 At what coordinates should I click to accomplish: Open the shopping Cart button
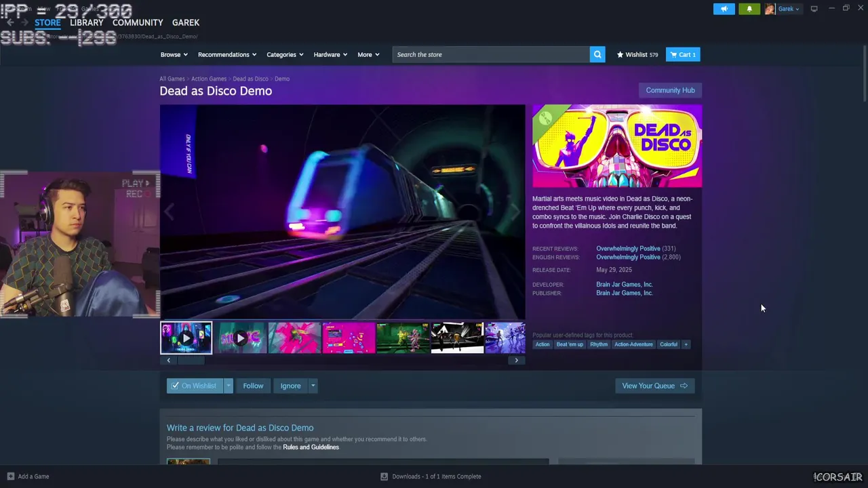pos(683,55)
